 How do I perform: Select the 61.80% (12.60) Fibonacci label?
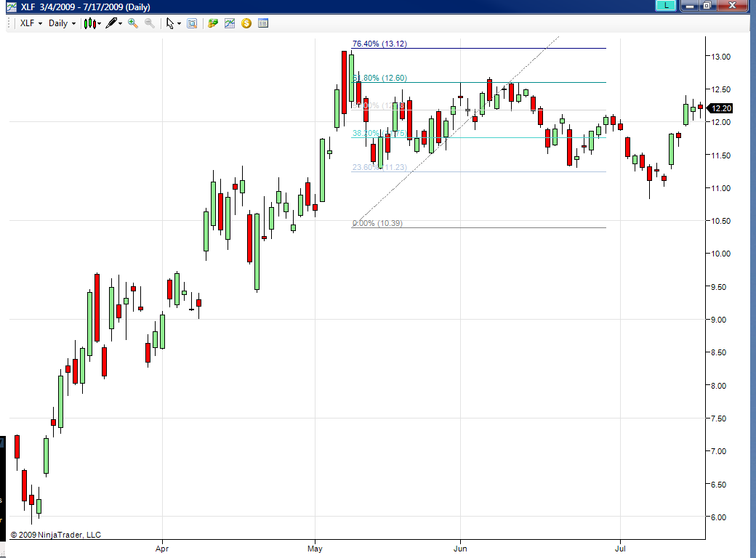click(379, 78)
